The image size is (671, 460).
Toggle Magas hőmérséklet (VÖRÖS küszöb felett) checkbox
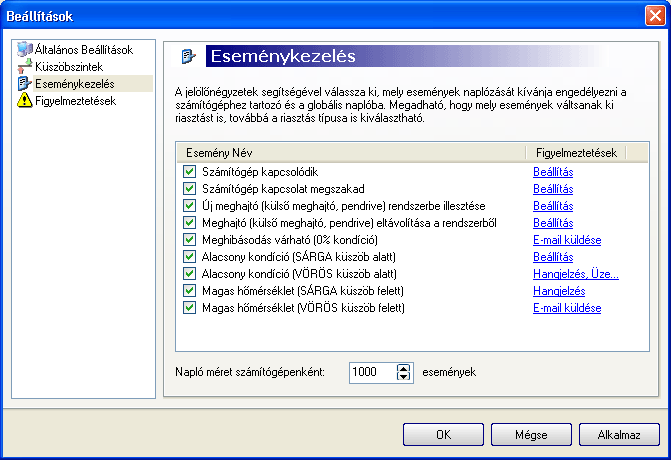[x=188, y=308]
